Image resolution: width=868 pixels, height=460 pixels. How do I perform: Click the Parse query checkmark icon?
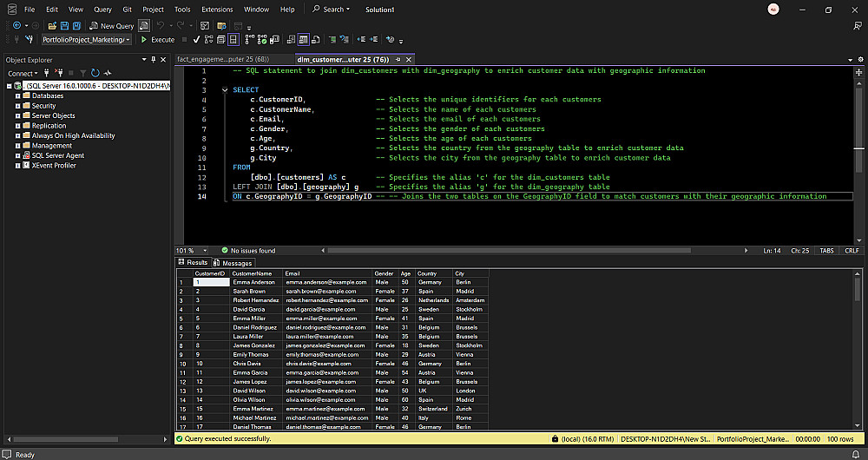tap(196, 40)
